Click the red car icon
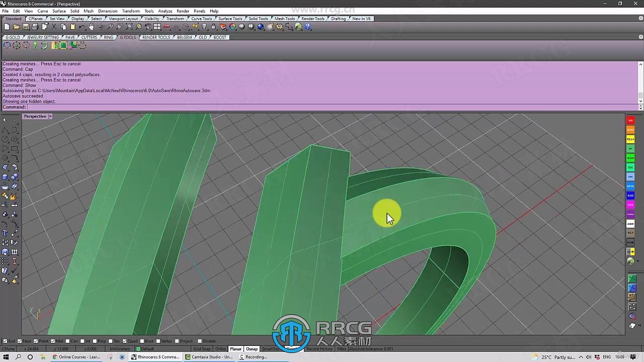 (167, 27)
